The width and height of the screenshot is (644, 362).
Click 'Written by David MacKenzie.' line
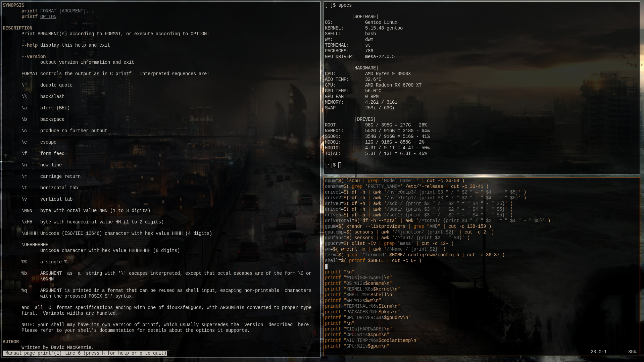tap(58, 348)
